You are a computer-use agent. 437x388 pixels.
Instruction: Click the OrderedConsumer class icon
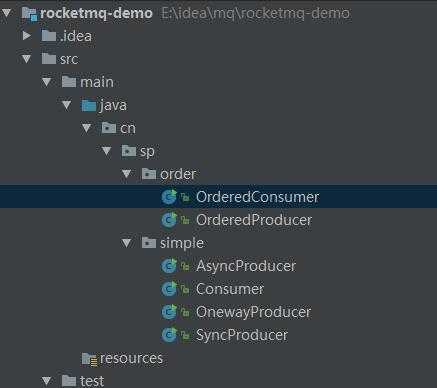169,197
